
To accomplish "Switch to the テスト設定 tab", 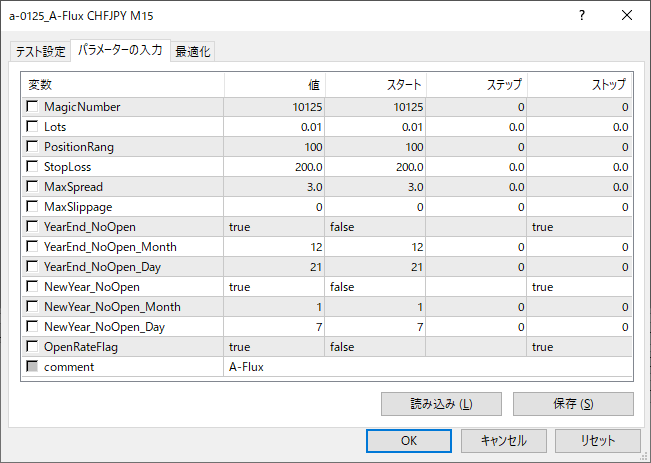I will (x=40, y=52).
